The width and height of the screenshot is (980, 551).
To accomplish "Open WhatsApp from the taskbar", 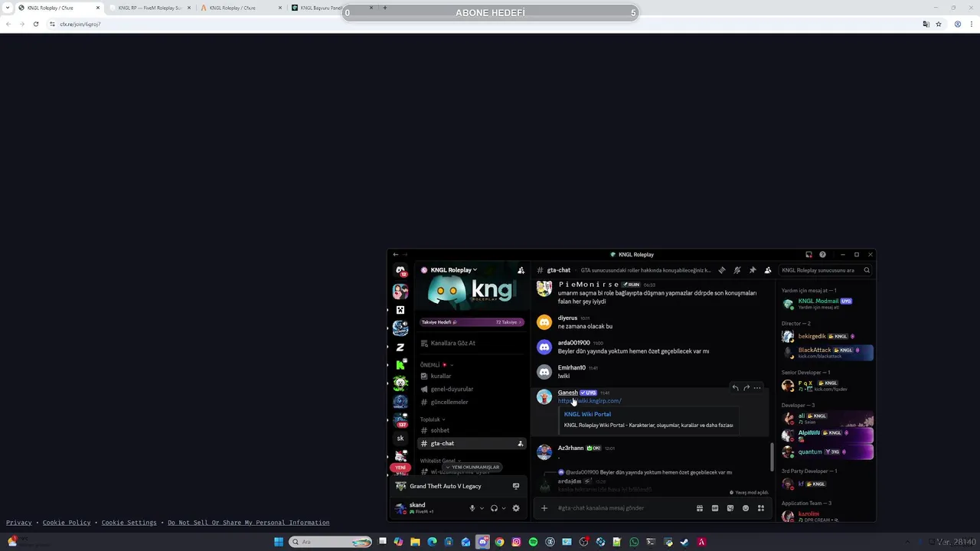I will (634, 542).
